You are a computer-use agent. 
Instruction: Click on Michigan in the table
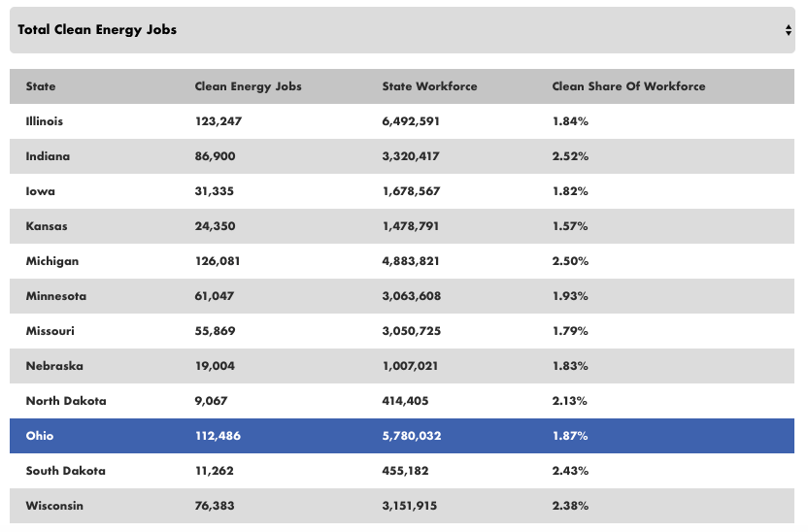(52, 261)
